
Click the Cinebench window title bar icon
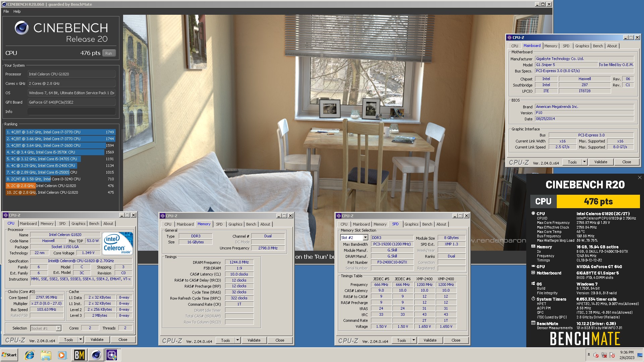click(x=4, y=4)
